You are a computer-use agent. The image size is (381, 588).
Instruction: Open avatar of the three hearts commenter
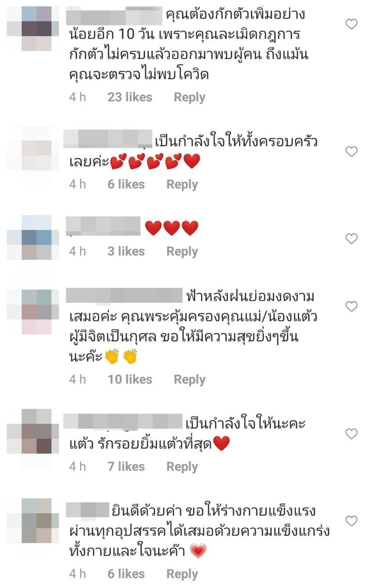click(33, 237)
